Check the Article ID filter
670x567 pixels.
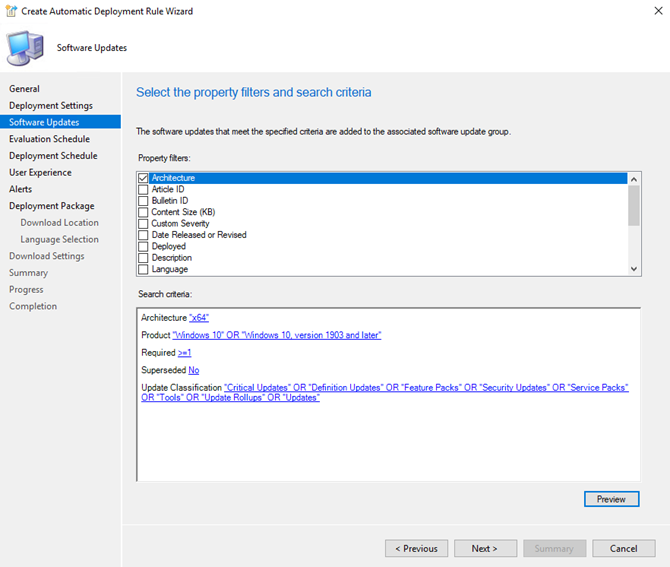143,189
